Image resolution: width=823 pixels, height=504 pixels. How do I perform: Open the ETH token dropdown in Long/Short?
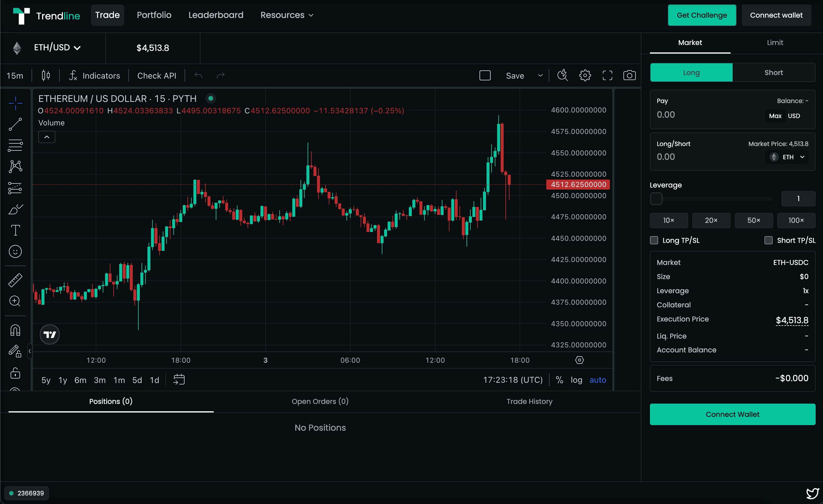(787, 157)
